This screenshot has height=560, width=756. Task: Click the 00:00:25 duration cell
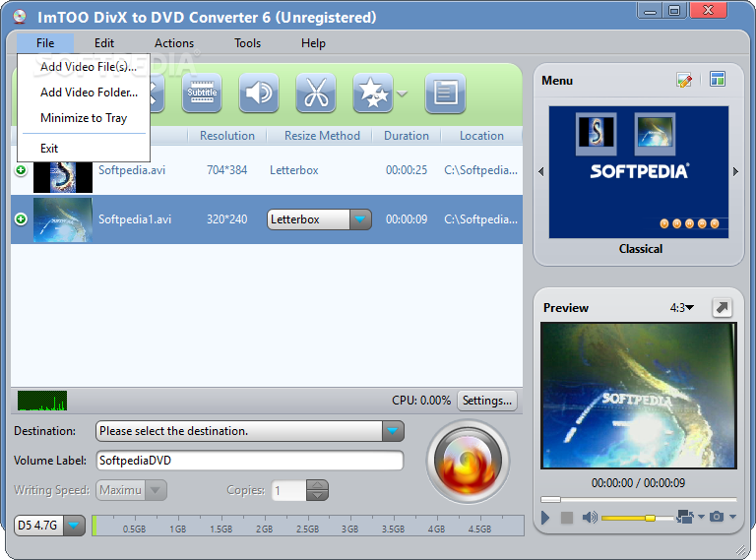point(407,170)
